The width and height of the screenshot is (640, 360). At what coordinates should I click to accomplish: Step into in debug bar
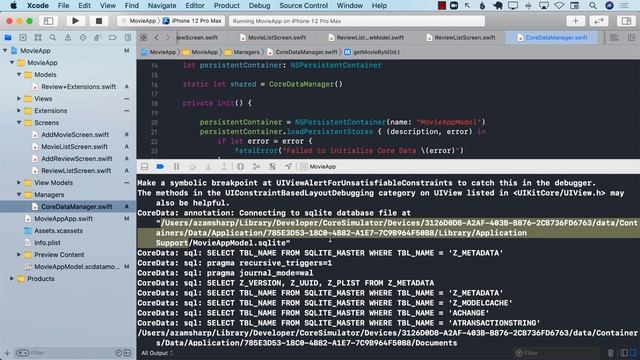tap(208, 167)
